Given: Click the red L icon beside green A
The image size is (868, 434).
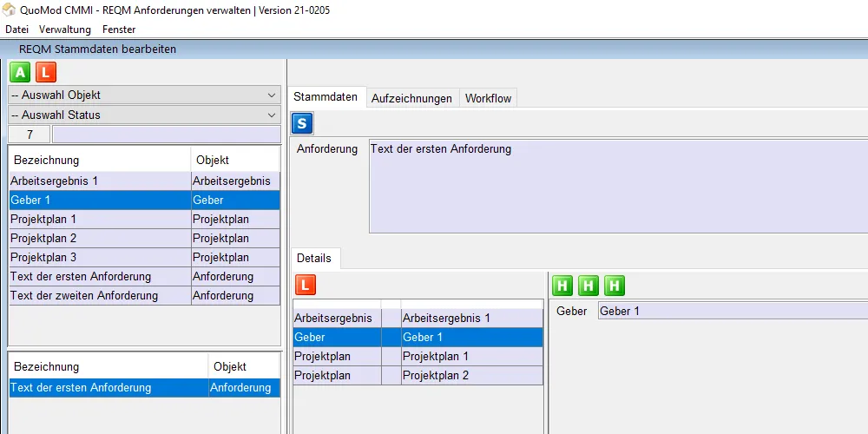Looking at the screenshot, I should 46,72.
